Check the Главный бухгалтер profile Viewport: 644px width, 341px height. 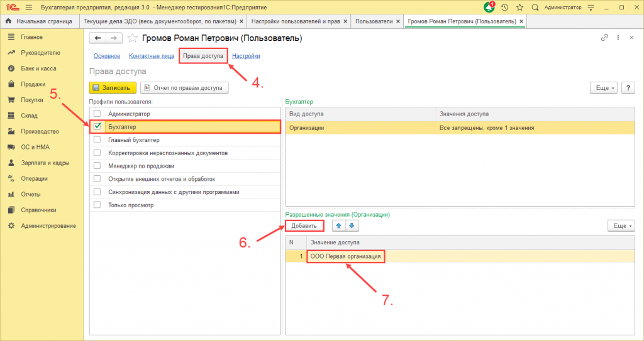[97, 139]
